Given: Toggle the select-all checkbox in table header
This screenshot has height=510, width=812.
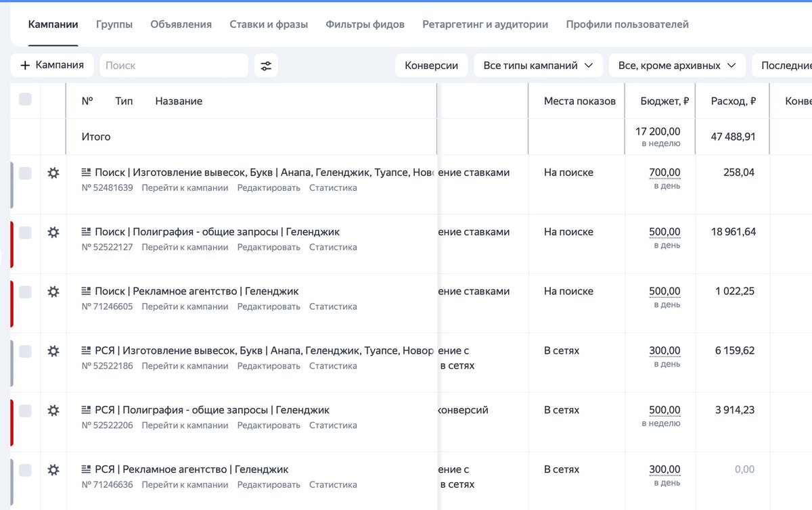Looking at the screenshot, I should pos(25,99).
